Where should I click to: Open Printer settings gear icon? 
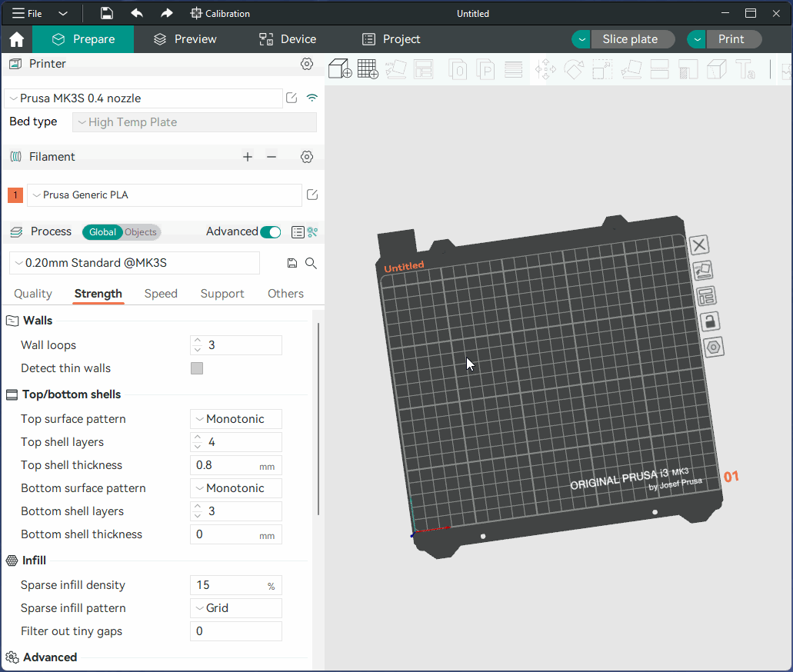coord(306,64)
